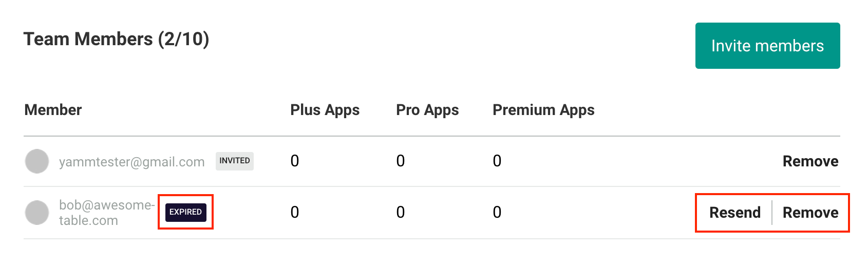The width and height of the screenshot is (868, 266).
Task: Click the Invite members button
Action: (x=767, y=46)
